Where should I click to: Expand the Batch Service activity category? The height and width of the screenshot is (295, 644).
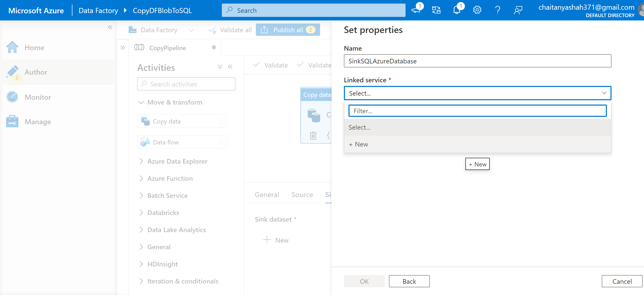click(167, 195)
